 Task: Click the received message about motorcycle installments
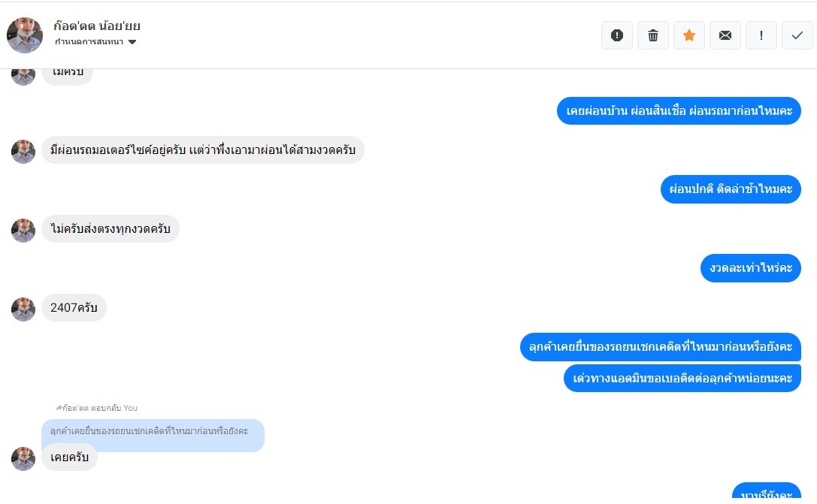pos(202,150)
